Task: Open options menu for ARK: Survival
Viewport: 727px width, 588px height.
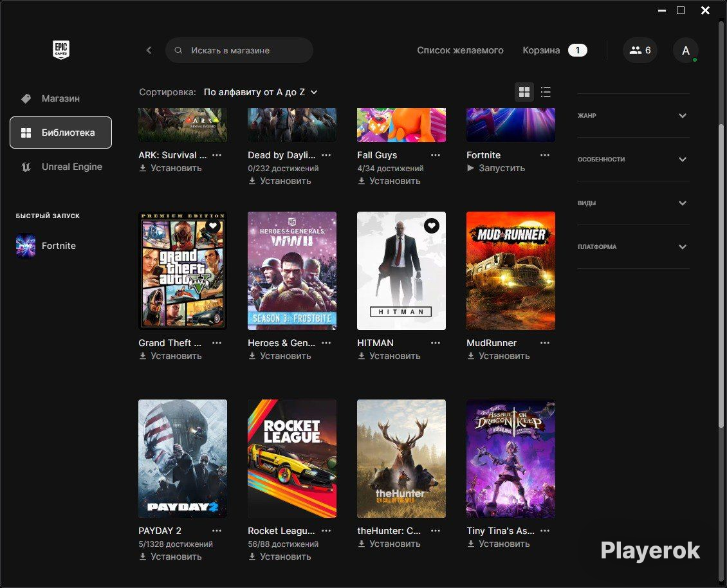Action: pyautogui.click(x=217, y=155)
